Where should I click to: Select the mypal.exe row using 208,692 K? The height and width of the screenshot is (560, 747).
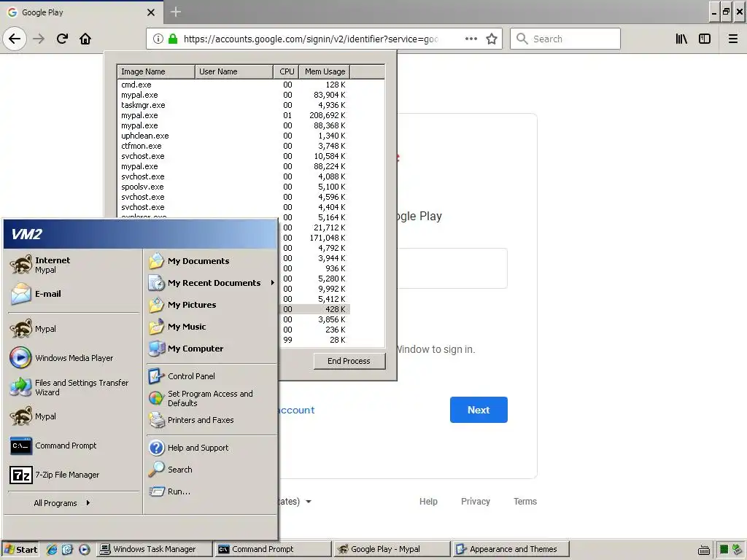tap(233, 115)
